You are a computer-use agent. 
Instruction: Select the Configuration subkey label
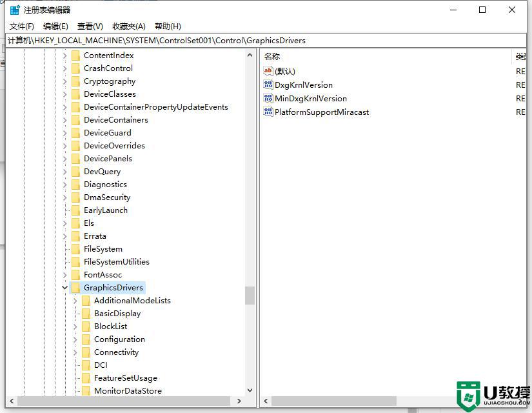pos(119,339)
